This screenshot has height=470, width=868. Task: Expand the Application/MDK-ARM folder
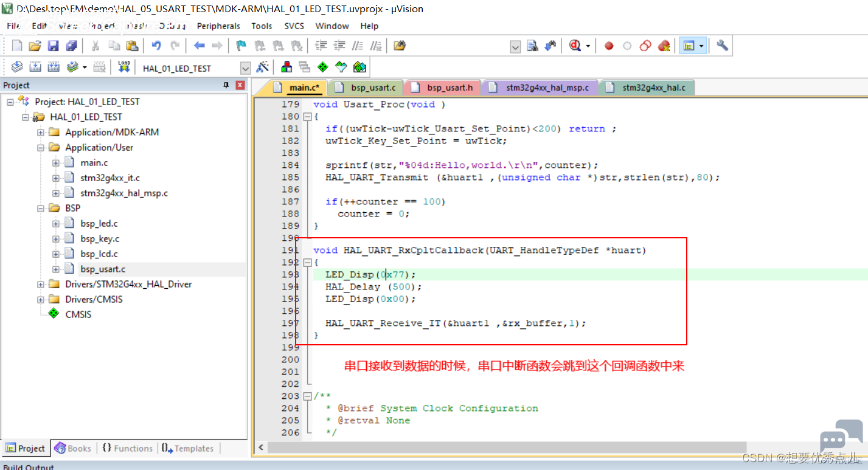click(x=40, y=133)
